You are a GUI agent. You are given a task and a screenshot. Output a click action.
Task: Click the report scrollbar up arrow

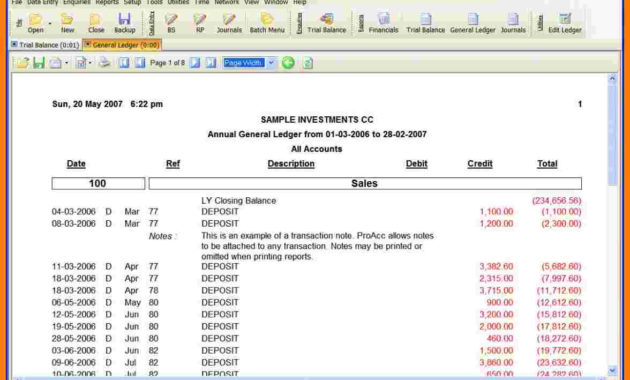pyautogui.click(x=612, y=79)
